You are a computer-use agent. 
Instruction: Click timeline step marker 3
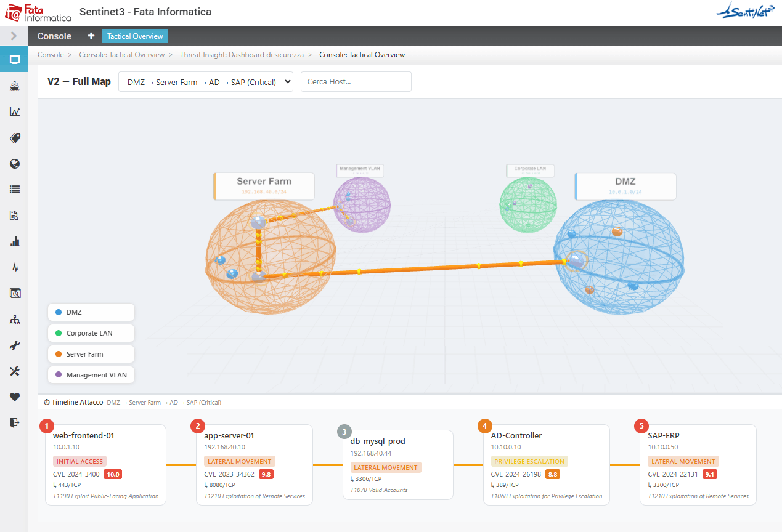[344, 431]
